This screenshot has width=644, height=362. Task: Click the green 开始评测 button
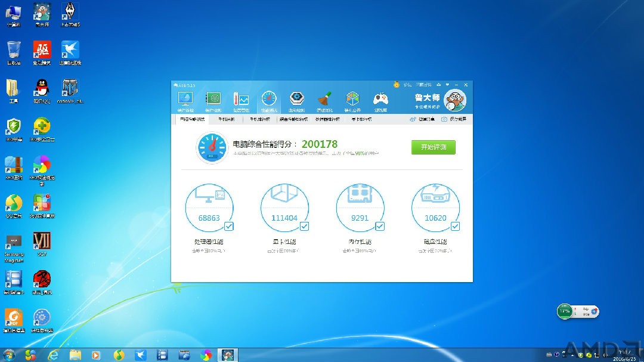click(434, 147)
